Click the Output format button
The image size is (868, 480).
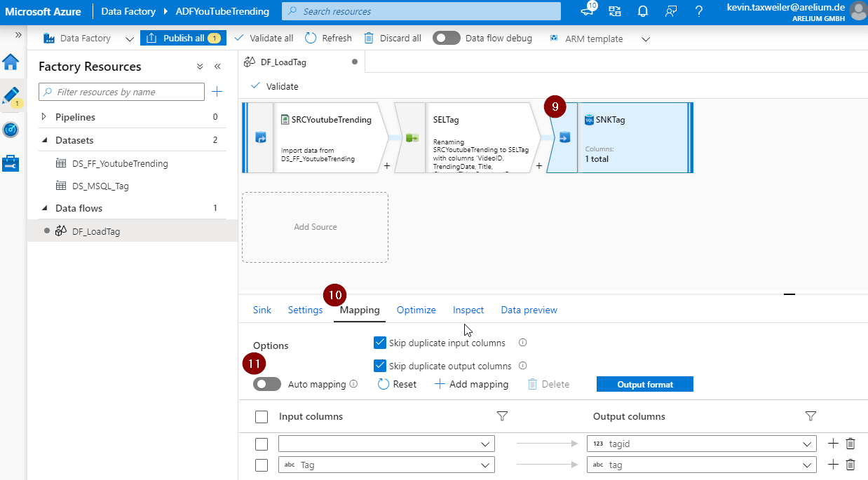[644, 384]
